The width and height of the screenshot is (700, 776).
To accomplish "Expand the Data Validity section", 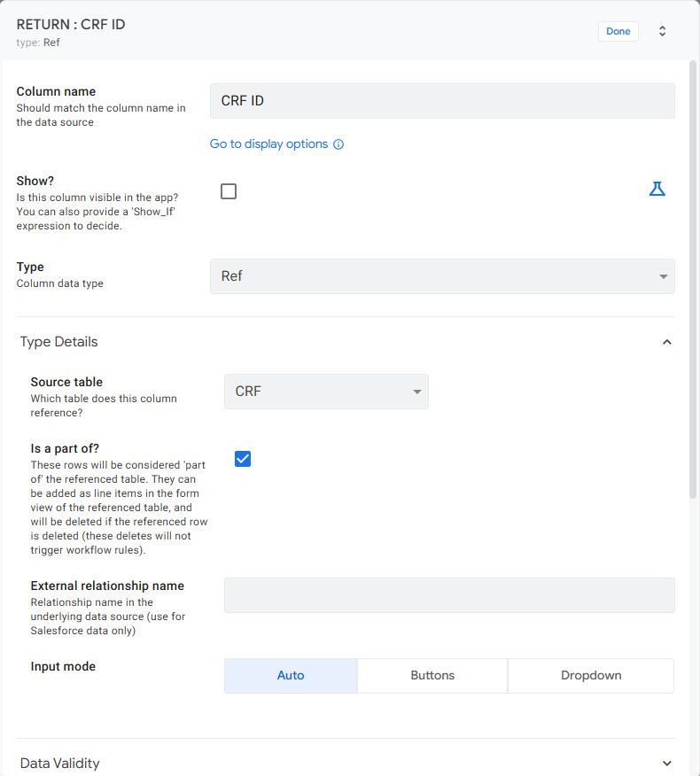I will [667, 763].
